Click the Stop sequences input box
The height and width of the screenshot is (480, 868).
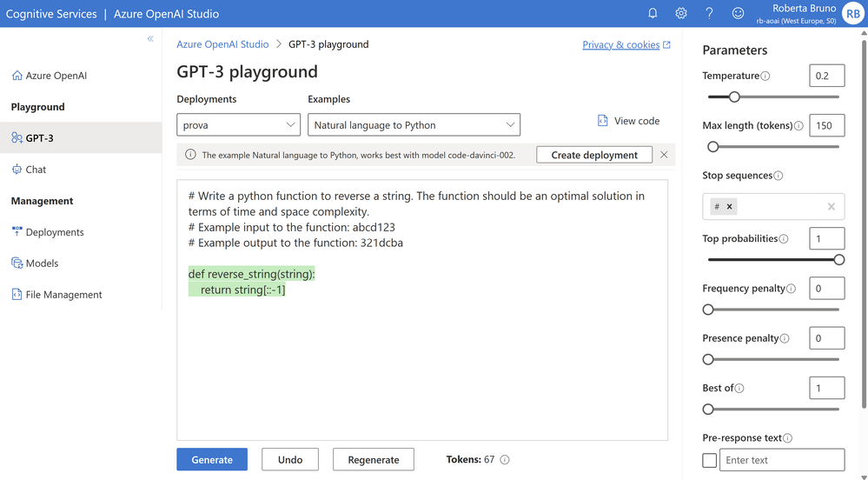773,207
